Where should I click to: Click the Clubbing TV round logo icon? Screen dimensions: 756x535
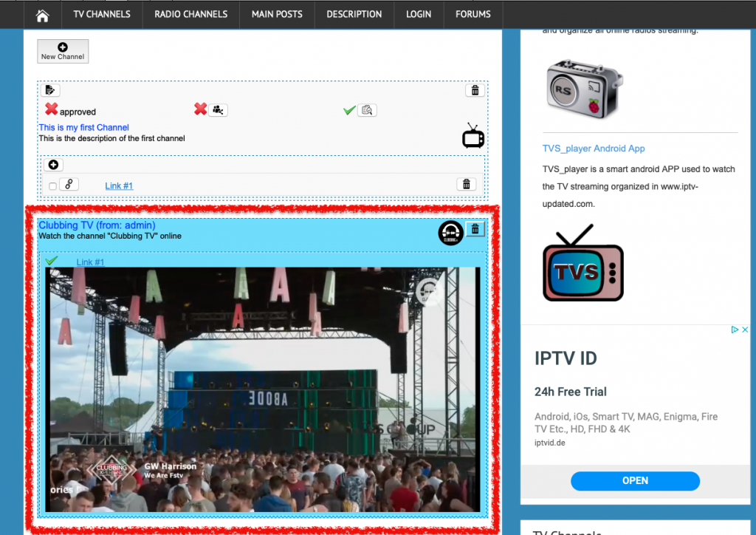point(450,233)
